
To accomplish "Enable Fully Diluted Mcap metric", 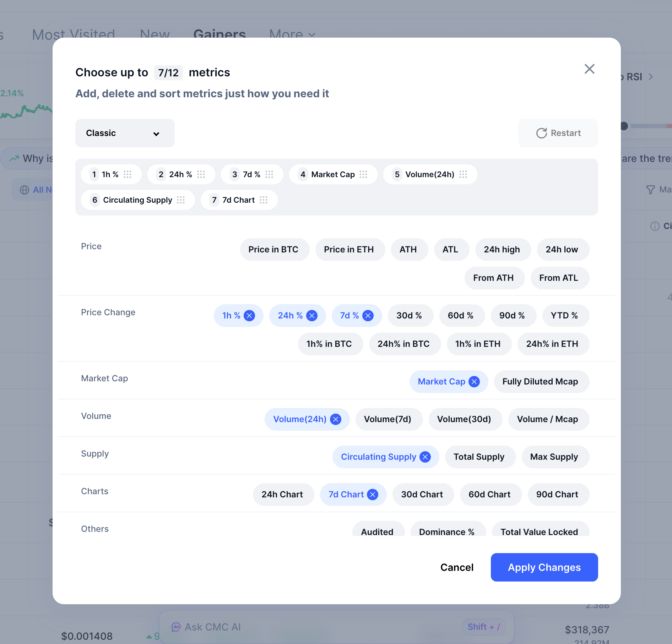I will pos(540,382).
